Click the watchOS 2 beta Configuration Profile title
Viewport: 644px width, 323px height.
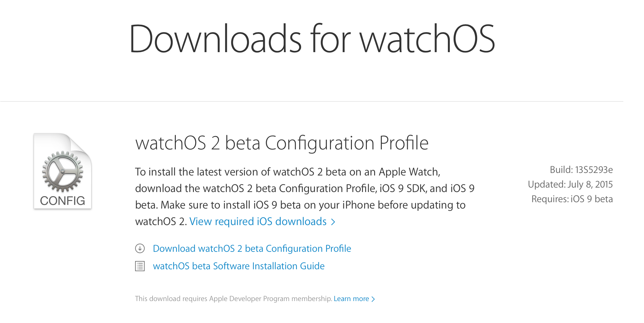coord(282,143)
